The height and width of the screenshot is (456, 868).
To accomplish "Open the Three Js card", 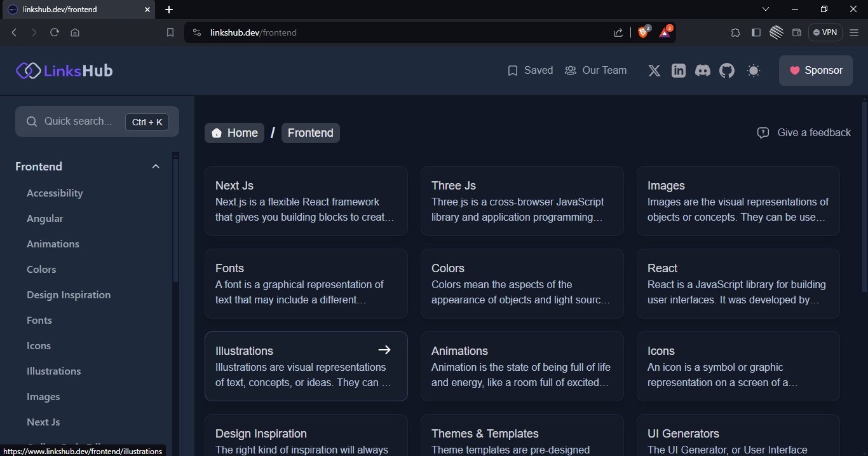I will [x=522, y=201].
